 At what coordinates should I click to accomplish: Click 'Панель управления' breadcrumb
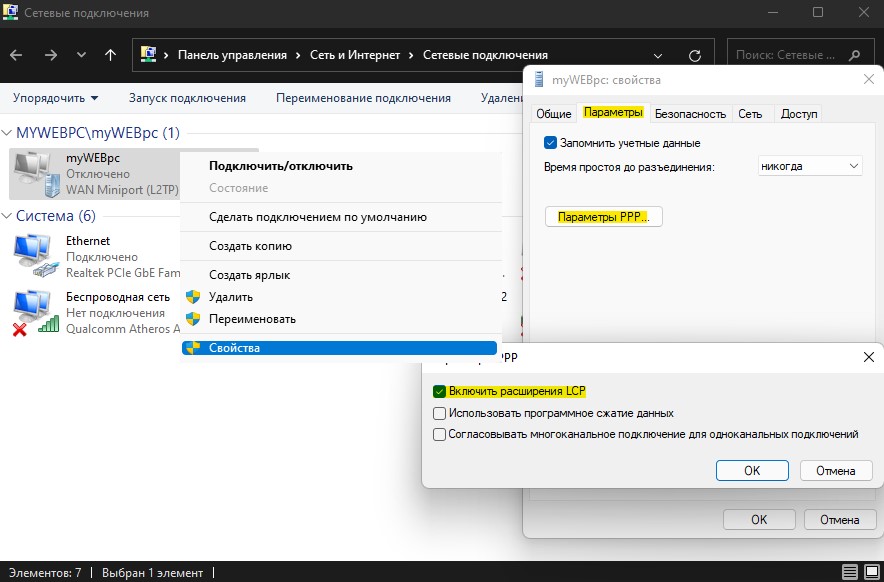pos(232,55)
